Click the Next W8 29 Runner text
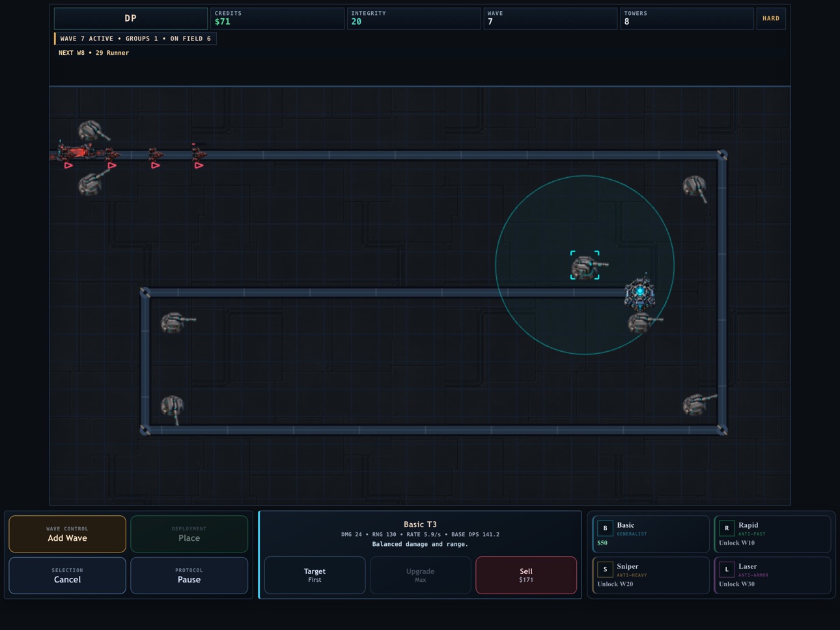Viewport: 840px width, 630px height. (x=94, y=53)
